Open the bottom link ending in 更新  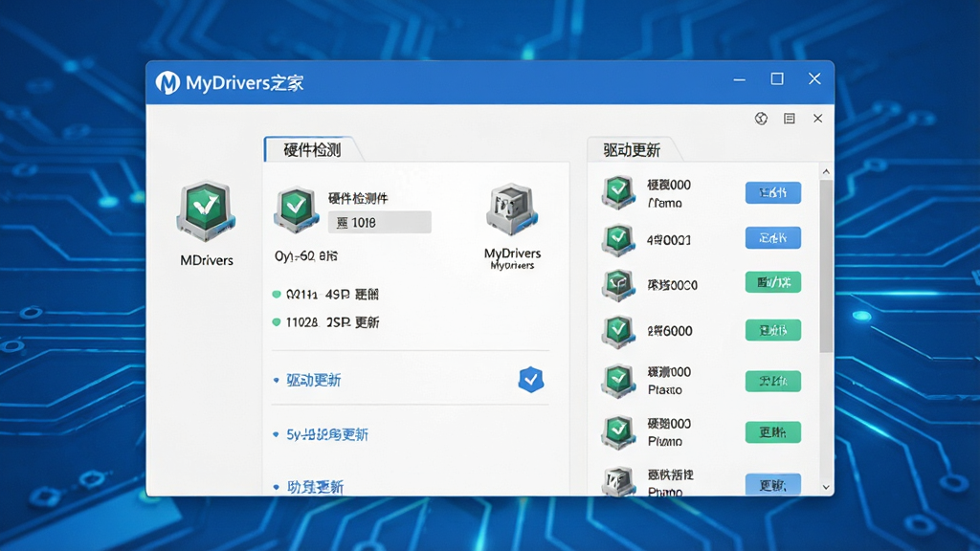(x=315, y=487)
